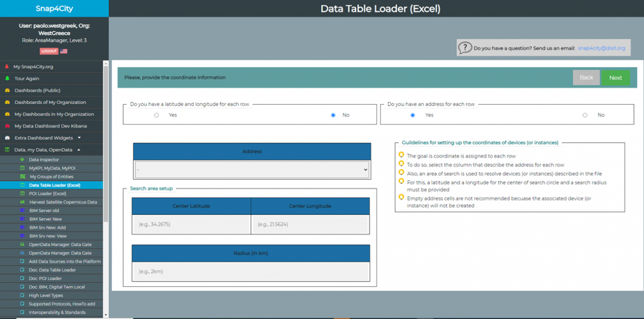Click the Harvest Satellite Copernicus Data icon

pos(22,202)
